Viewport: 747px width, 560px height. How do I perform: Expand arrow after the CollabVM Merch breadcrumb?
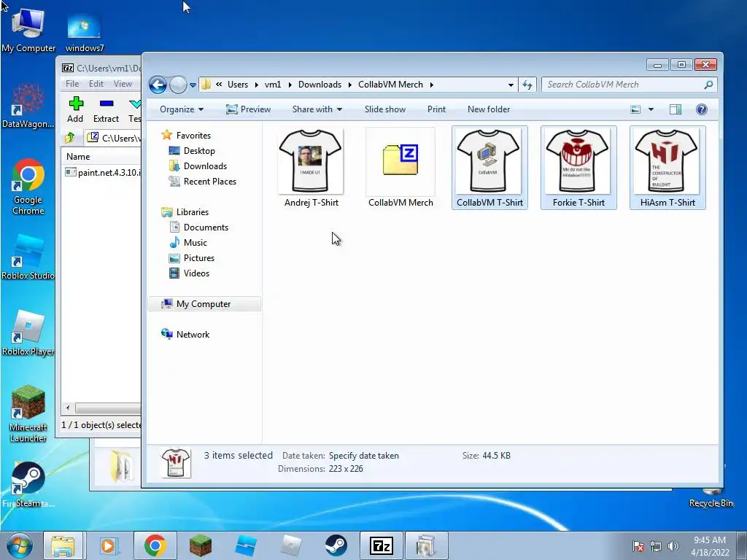[x=432, y=85]
